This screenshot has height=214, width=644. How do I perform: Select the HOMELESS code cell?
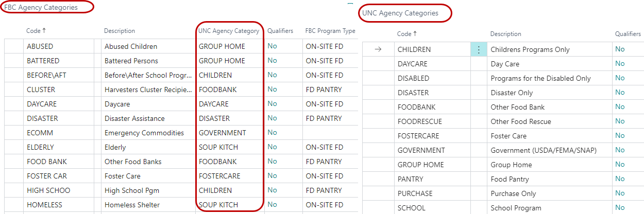click(44, 205)
